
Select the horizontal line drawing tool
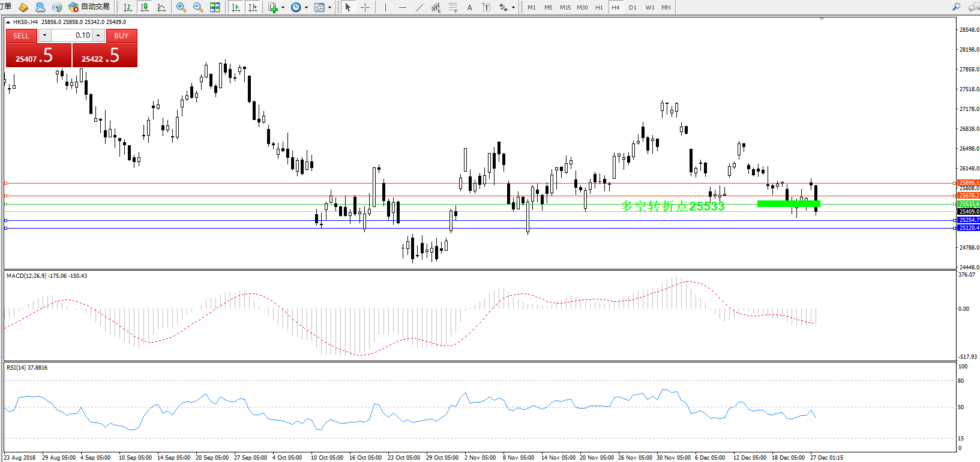402,7
